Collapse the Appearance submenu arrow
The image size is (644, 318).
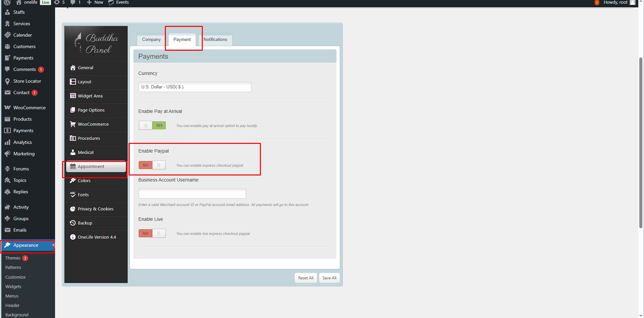coord(53,245)
